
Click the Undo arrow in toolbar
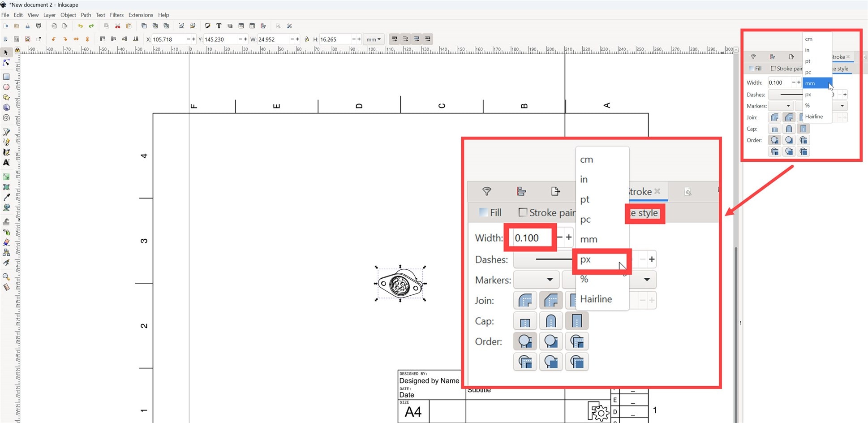(x=80, y=26)
